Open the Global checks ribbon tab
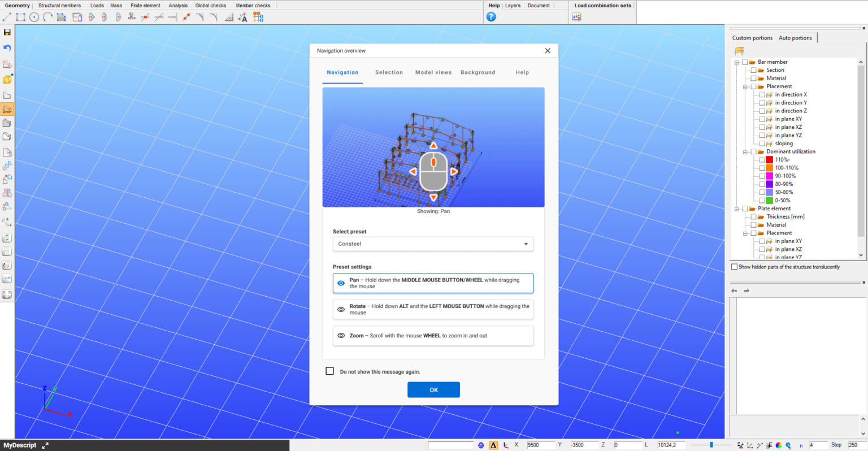 click(211, 6)
